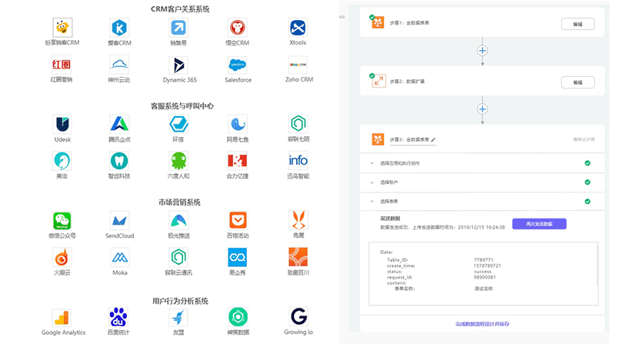Image resolution: width=644 pixels, height=344 pixels.
Task: Edit step 2 with the 编辑 button
Action: point(578,82)
